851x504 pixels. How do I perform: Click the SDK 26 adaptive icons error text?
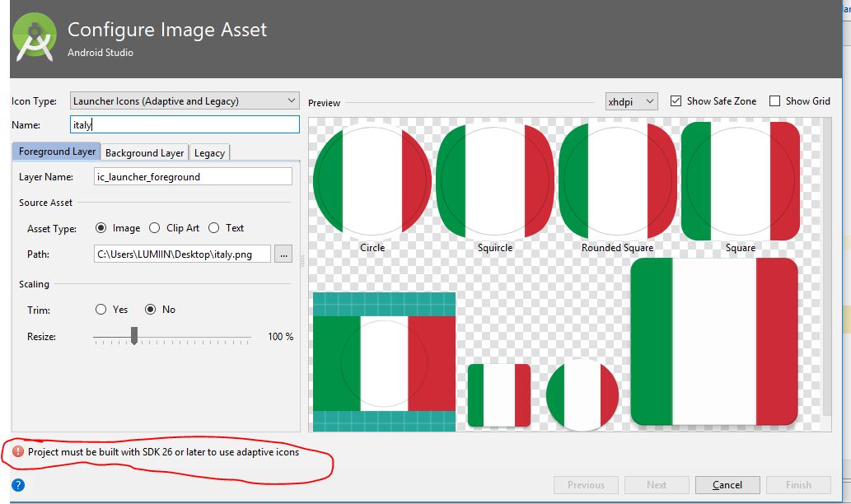[x=163, y=452]
